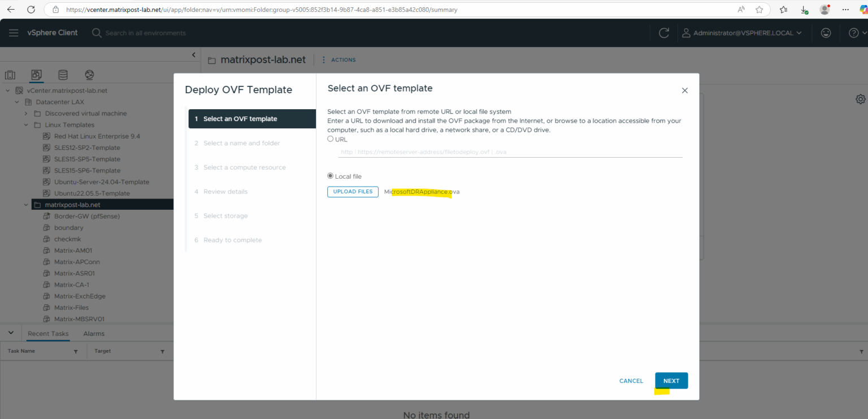Click the NEXT button in the wizard
Viewport: 868px width, 419px height.
671,381
